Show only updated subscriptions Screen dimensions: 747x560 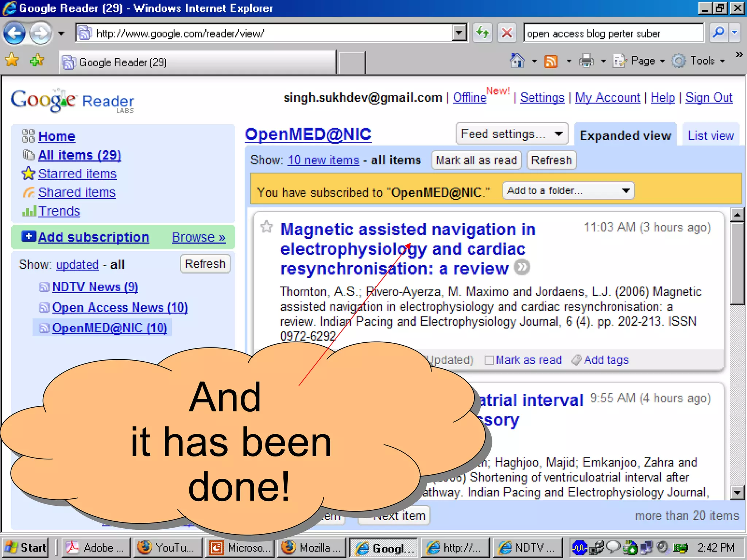click(77, 264)
